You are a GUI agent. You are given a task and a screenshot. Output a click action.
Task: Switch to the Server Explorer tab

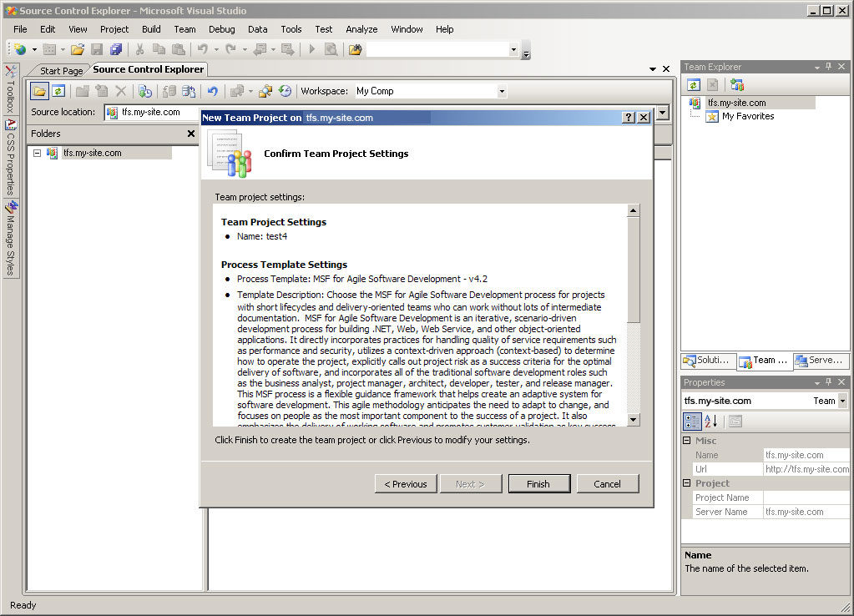pyautogui.click(x=821, y=360)
